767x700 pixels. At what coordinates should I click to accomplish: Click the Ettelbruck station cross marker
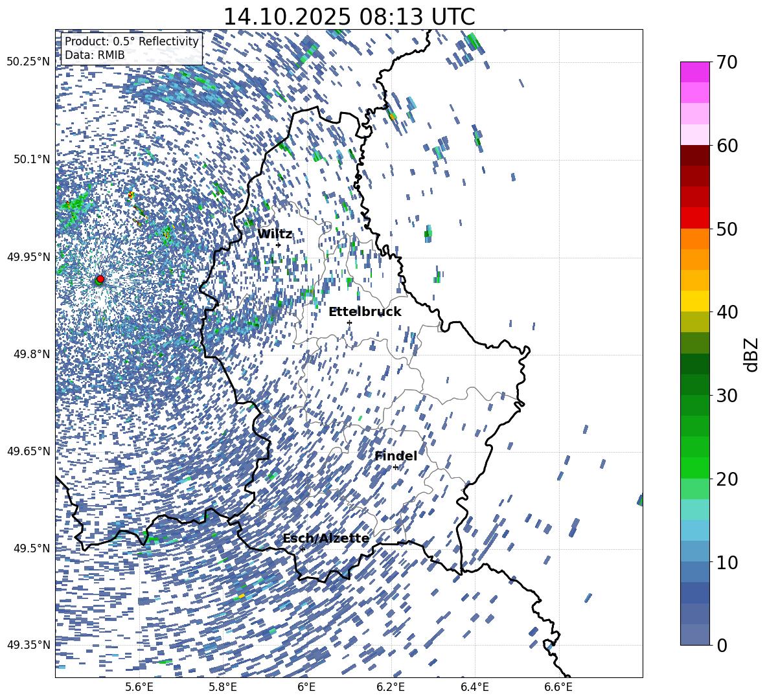[349, 322]
